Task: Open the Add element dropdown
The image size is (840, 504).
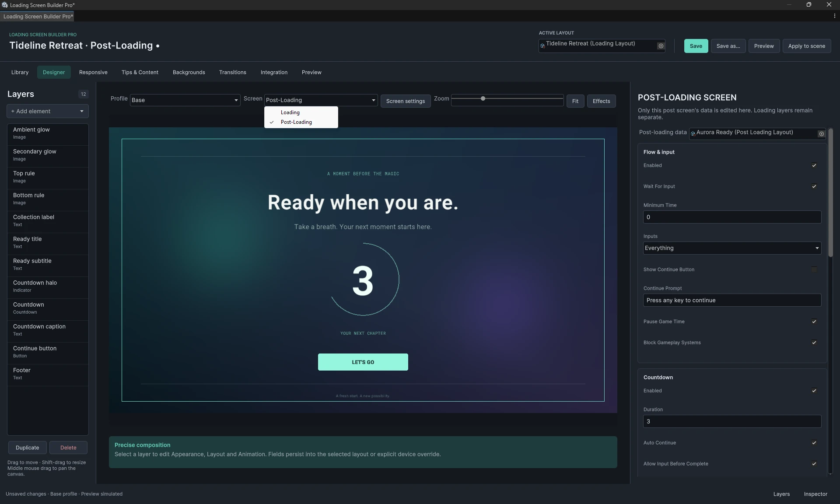Action: coord(48,111)
